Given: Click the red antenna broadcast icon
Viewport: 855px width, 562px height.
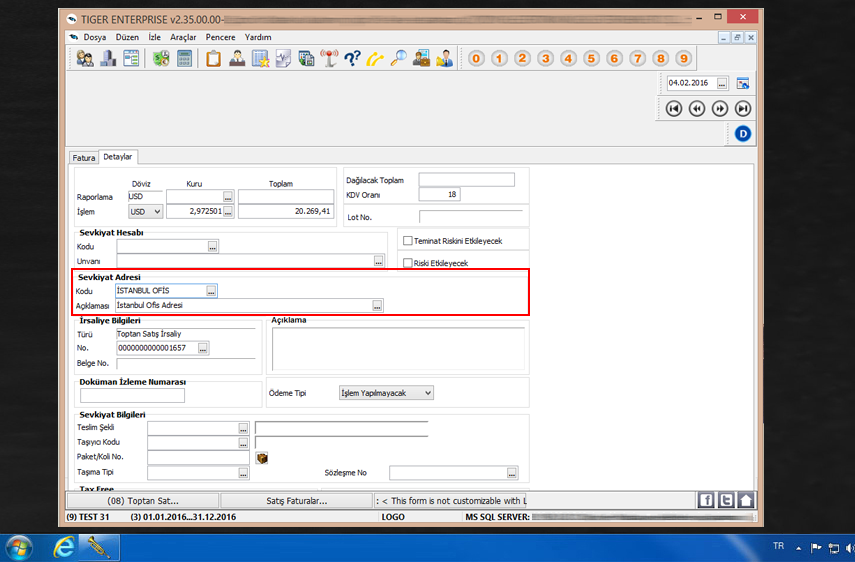Looking at the screenshot, I should [329, 58].
